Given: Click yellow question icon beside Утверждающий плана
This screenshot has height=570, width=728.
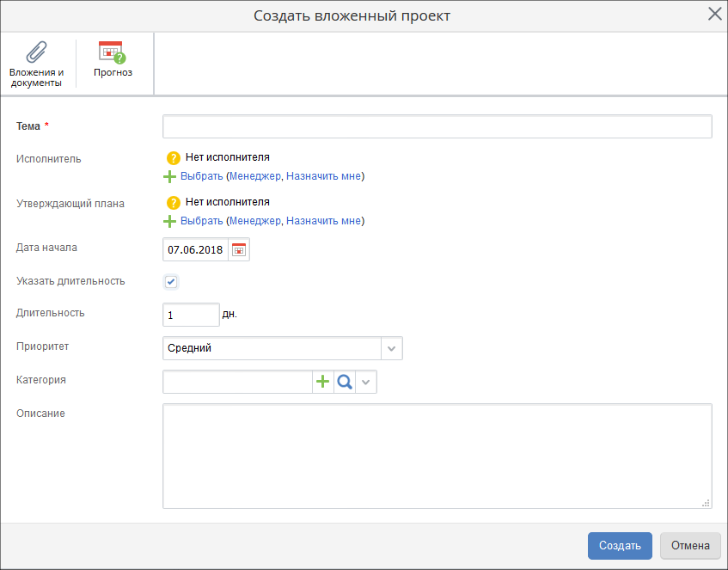Looking at the screenshot, I should pos(173,203).
